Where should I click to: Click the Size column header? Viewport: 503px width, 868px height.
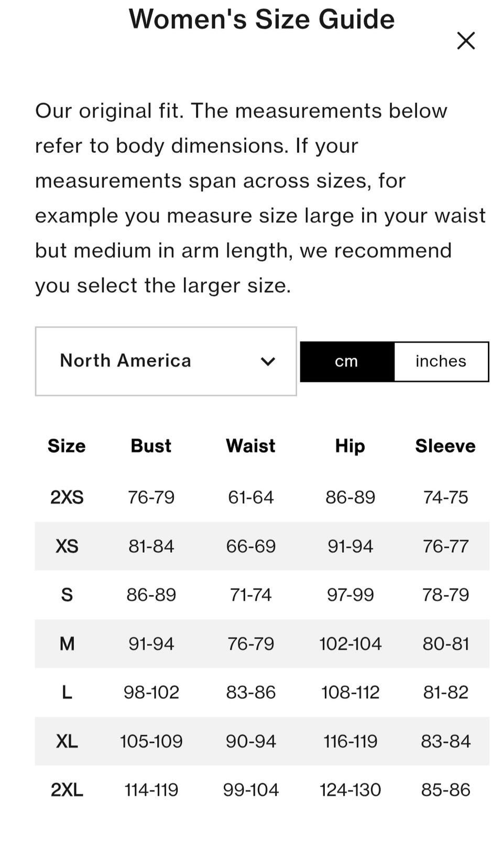(x=67, y=446)
